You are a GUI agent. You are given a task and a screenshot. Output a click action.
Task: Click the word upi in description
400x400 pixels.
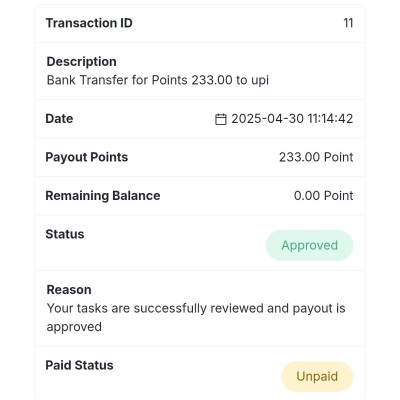click(259, 80)
